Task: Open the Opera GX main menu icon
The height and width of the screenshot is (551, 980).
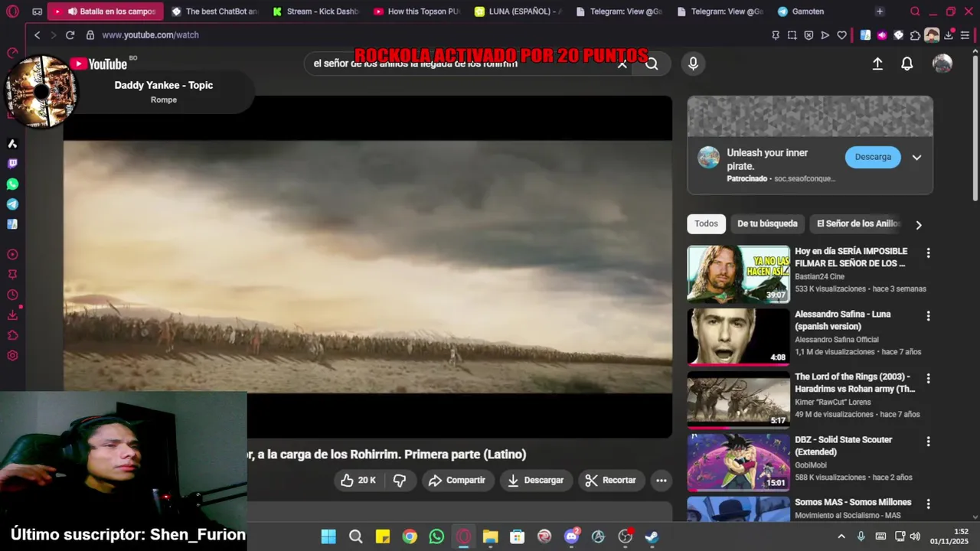Action: click(12, 11)
